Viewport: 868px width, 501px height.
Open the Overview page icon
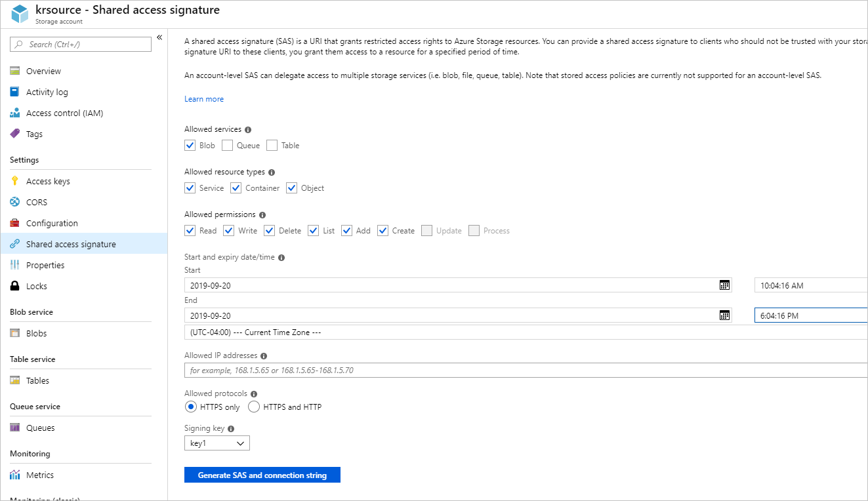(14, 70)
